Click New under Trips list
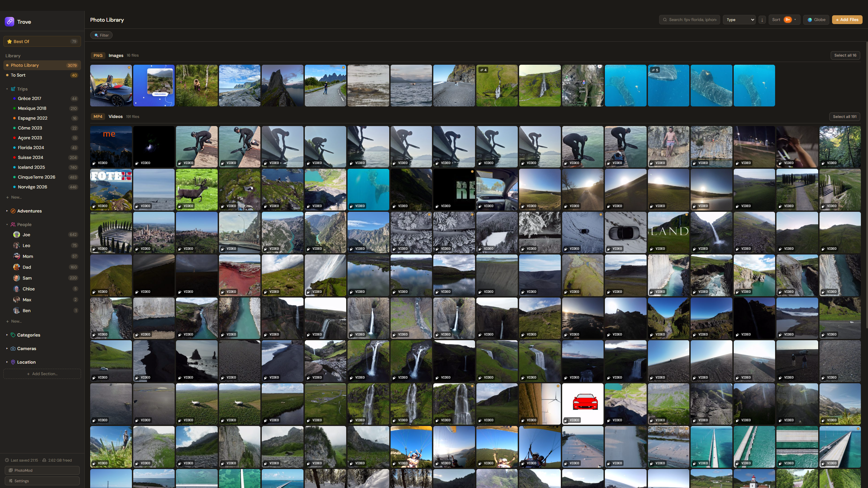This screenshot has width=868, height=488. pyautogui.click(x=14, y=197)
